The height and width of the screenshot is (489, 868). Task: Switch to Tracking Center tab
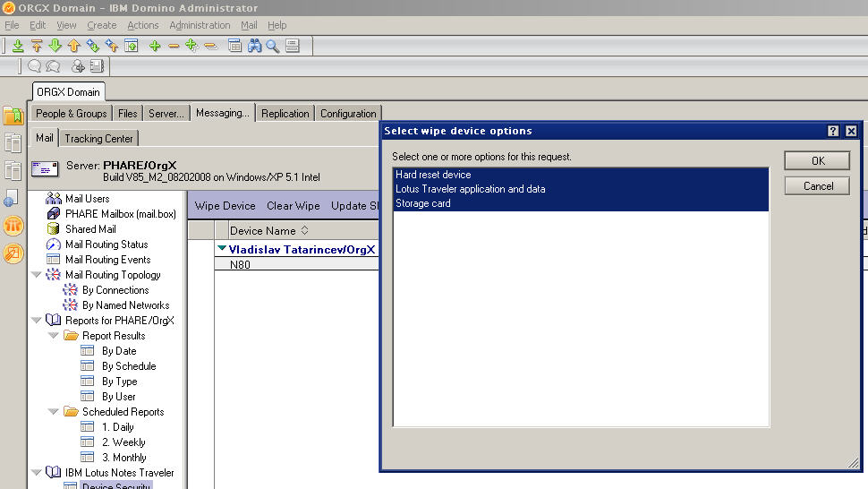[98, 139]
